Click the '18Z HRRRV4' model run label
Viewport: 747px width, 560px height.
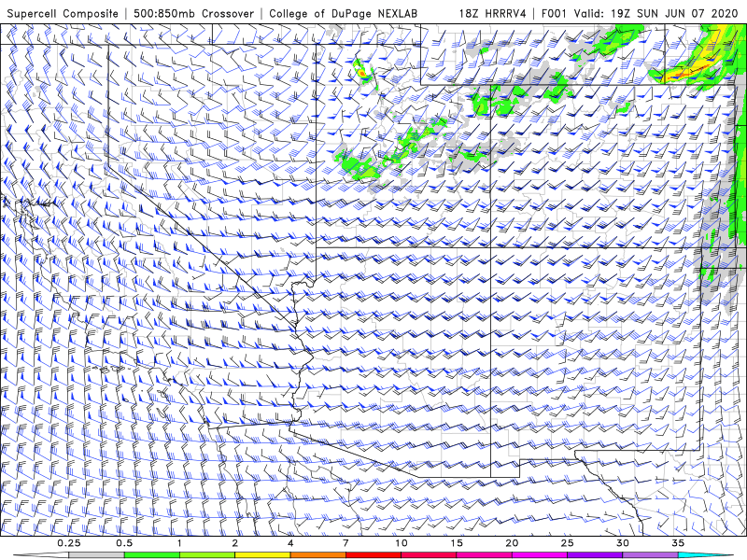[x=493, y=13]
